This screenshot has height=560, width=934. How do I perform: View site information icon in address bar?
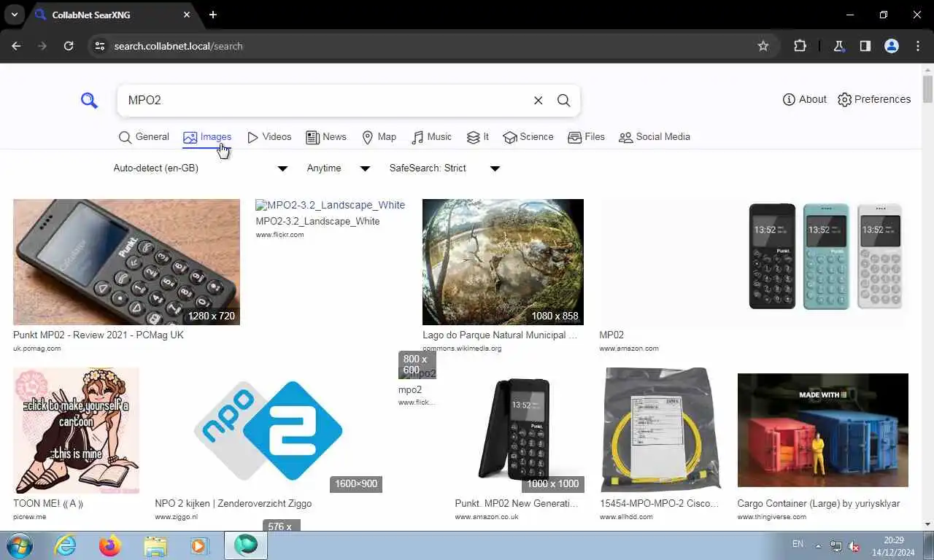pos(100,46)
